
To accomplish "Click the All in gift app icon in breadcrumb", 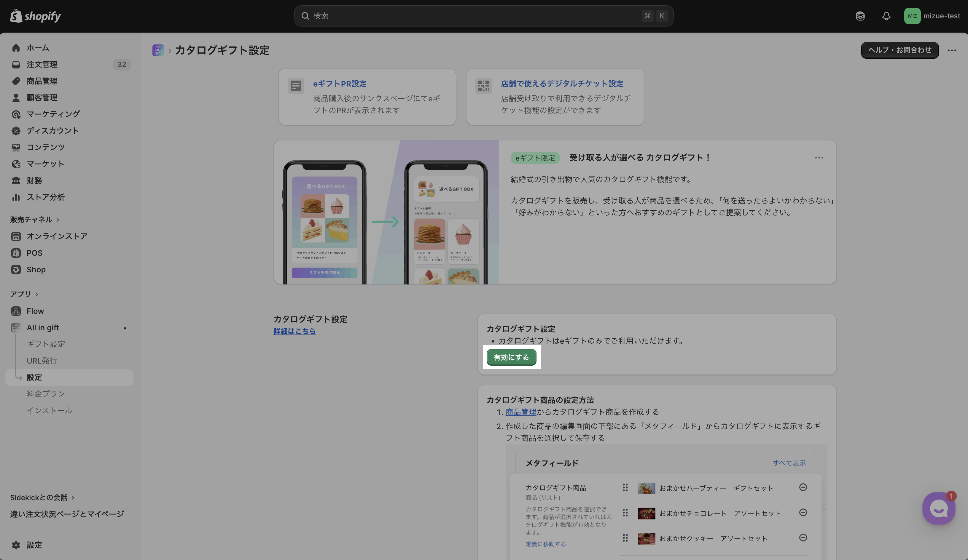I will coord(158,50).
